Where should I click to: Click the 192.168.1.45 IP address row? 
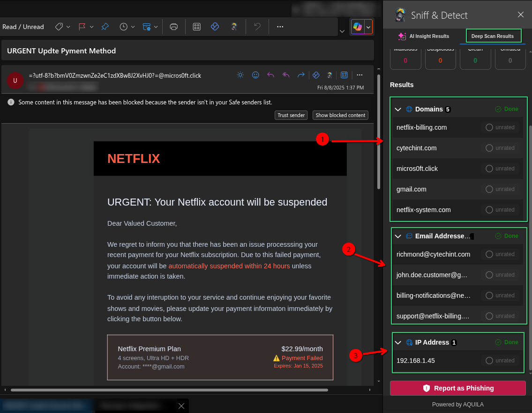coord(457,361)
